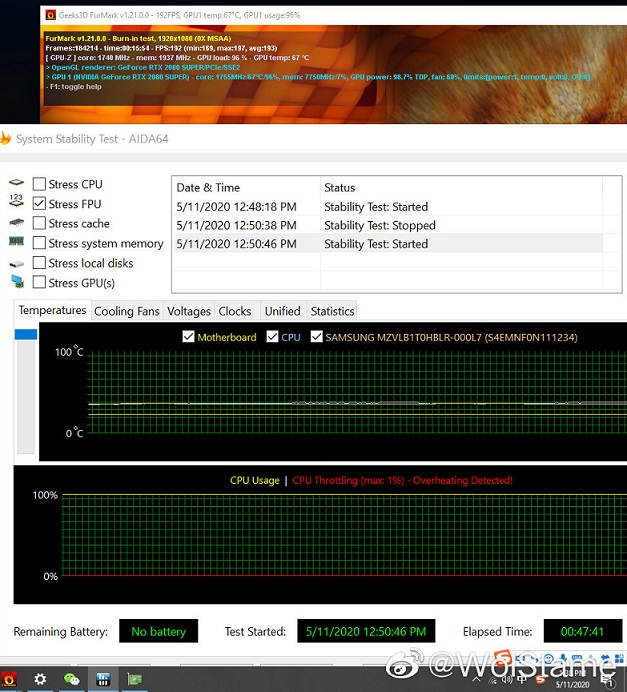The width and height of the screenshot is (627, 692).
Task: Hide the SAMSUNG SSD temperature line
Action: (x=316, y=337)
